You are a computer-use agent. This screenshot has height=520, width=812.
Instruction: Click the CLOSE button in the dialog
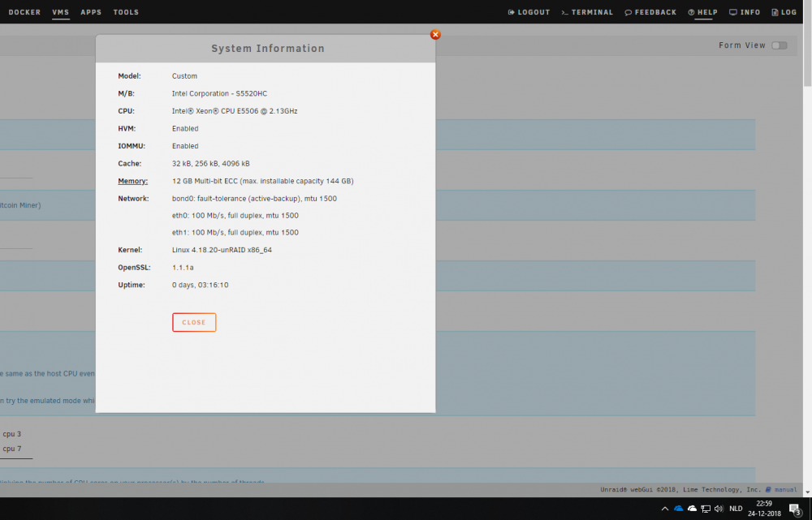(194, 322)
